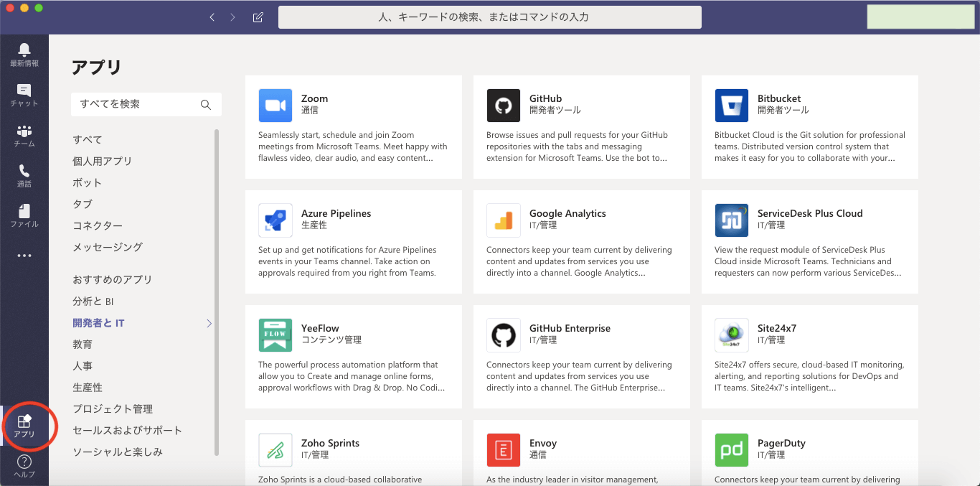Click the ServiceDesk Plus Cloud title

coord(810,214)
